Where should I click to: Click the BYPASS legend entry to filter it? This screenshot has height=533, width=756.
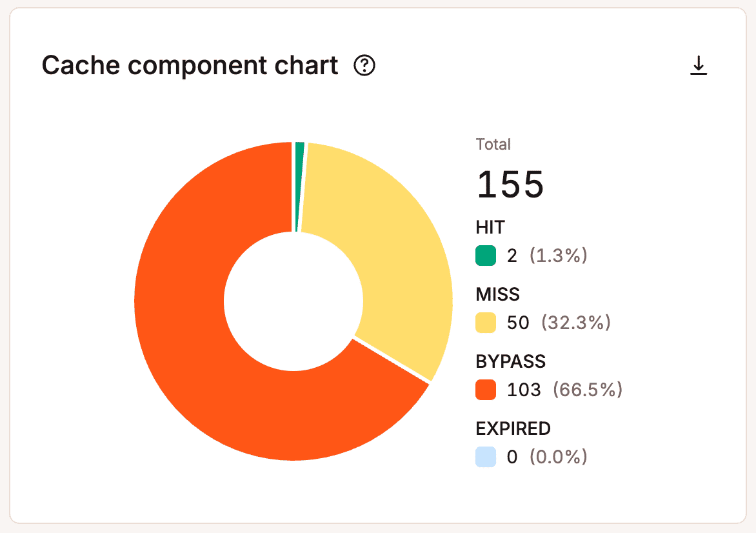pos(510,361)
